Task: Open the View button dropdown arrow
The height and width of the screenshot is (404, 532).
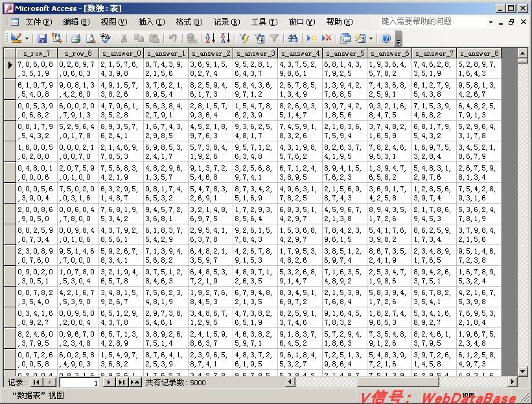Action: (27, 38)
